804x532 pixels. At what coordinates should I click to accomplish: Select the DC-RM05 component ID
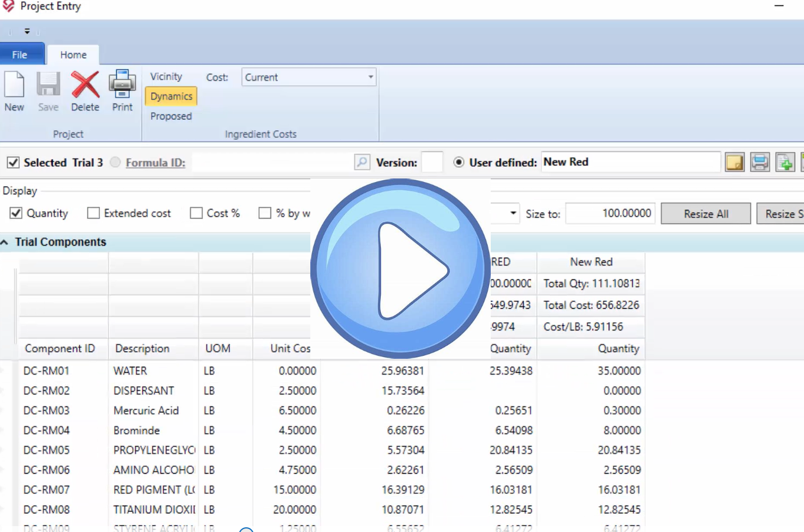point(46,450)
